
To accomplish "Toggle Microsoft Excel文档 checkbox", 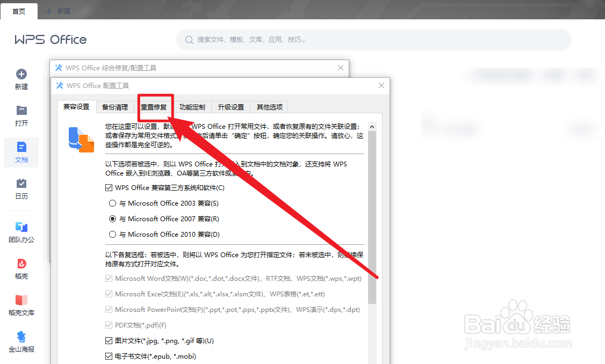I will (x=109, y=294).
